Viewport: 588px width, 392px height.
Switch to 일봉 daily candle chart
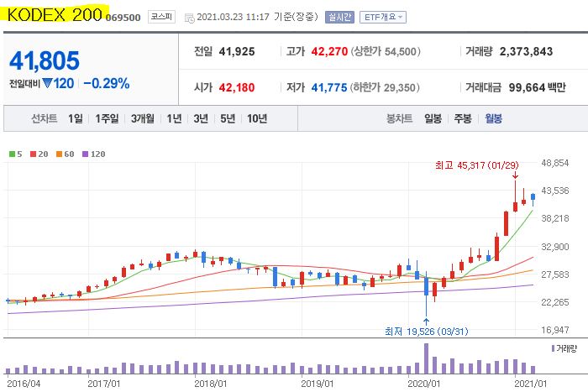pyautogui.click(x=433, y=119)
